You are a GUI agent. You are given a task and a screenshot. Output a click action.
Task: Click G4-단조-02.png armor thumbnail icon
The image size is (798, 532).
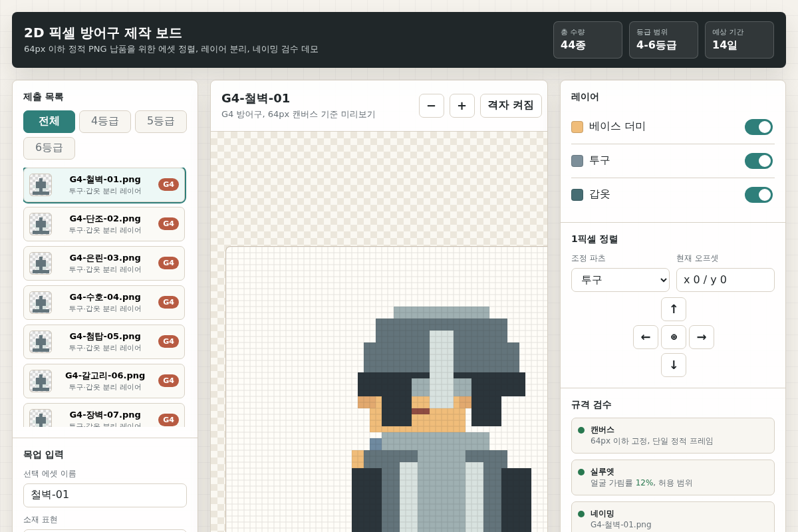pyautogui.click(x=41, y=224)
